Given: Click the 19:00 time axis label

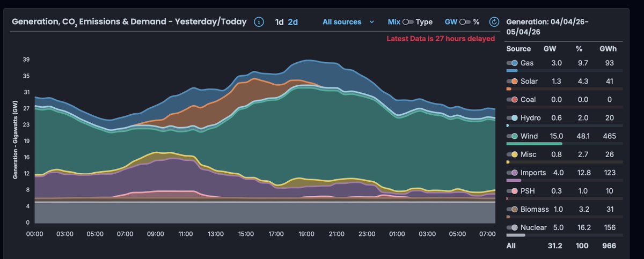Looking at the screenshot, I should tap(306, 234).
